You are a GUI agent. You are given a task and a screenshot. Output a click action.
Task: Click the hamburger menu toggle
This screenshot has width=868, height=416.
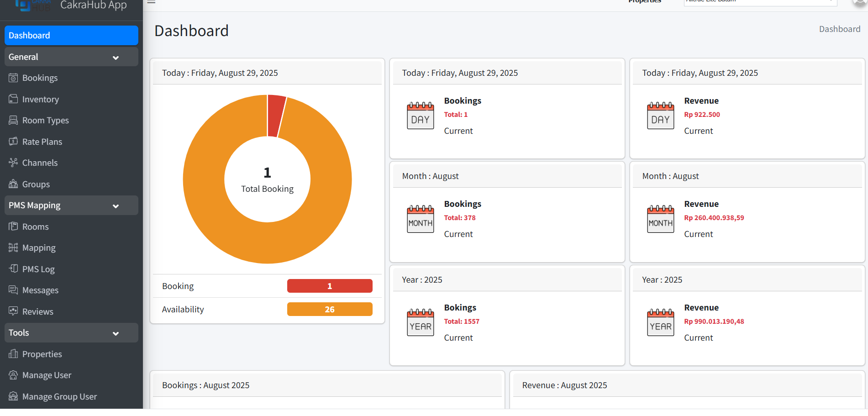point(151,2)
